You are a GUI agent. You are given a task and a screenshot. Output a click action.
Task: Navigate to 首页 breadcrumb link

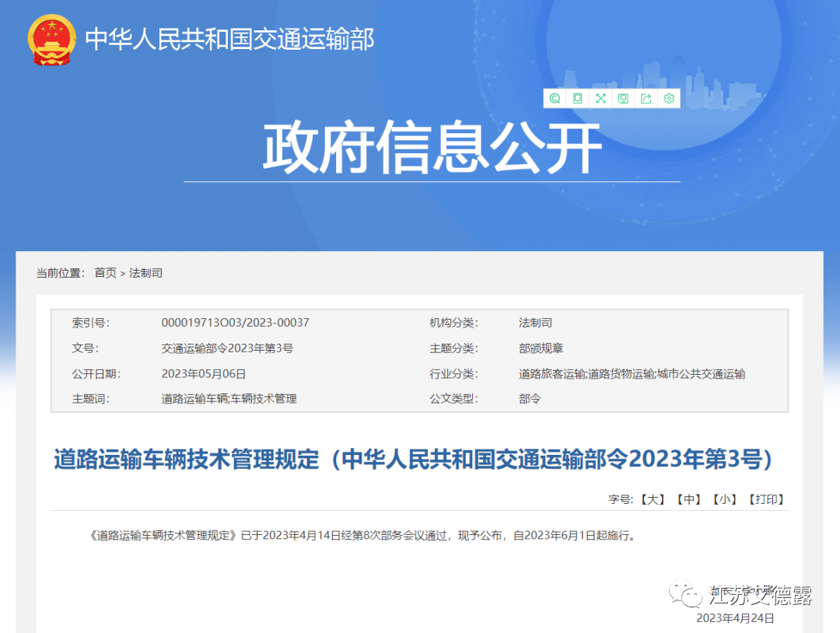click(106, 273)
